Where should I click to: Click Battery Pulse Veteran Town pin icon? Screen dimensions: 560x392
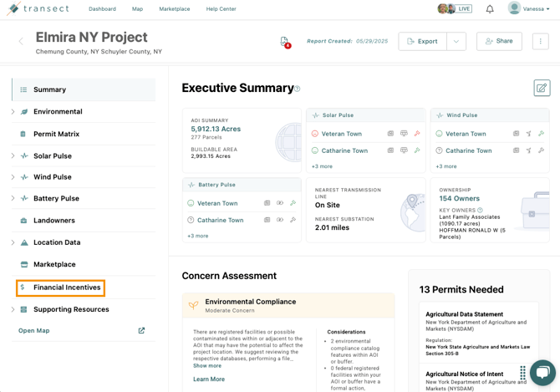pyautogui.click(x=293, y=203)
